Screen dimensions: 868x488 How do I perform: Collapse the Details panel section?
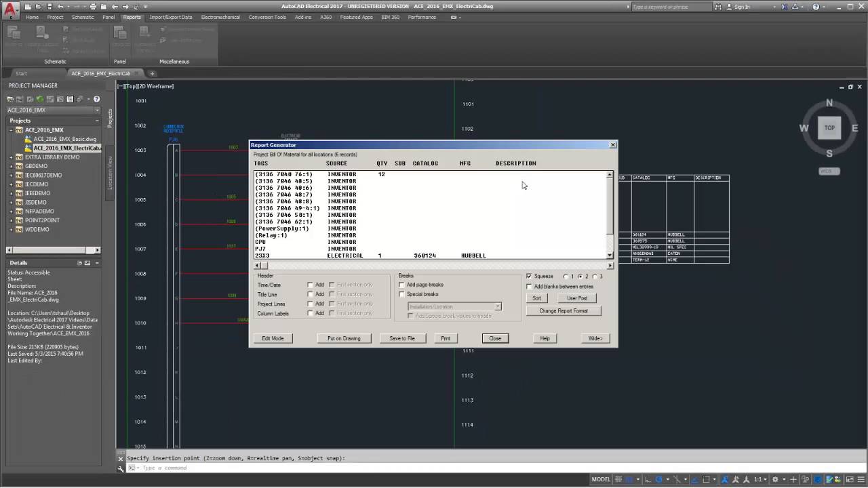tap(98, 262)
